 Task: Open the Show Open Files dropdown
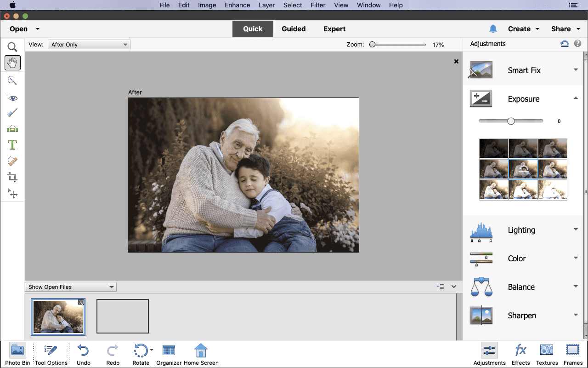tap(71, 287)
